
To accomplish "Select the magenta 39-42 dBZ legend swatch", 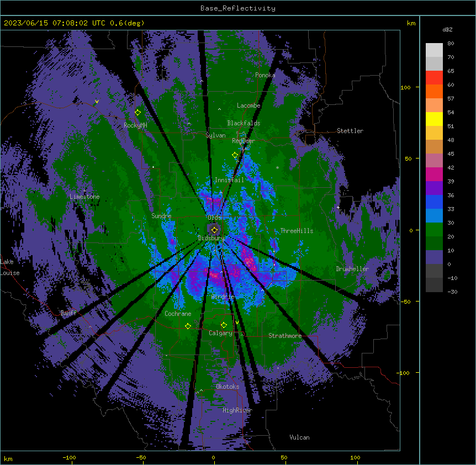I will pyautogui.click(x=434, y=174).
